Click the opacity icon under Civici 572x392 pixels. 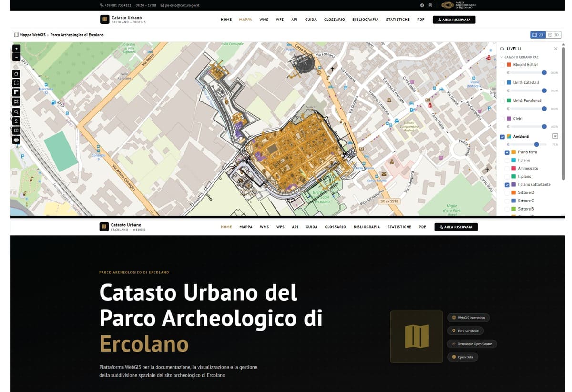pyautogui.click(x=508, y=126)
